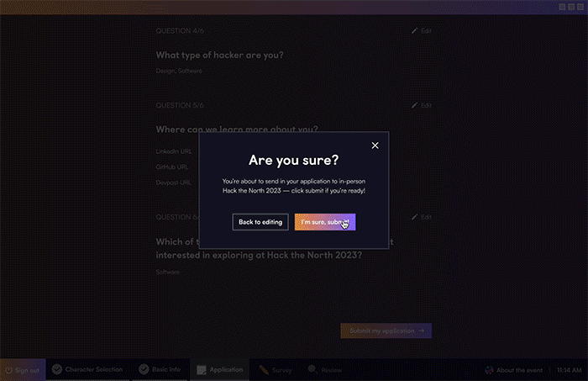Edit Question 5/6 answer
Viewport: 588px width, 381px height.
tap(422, 105)
